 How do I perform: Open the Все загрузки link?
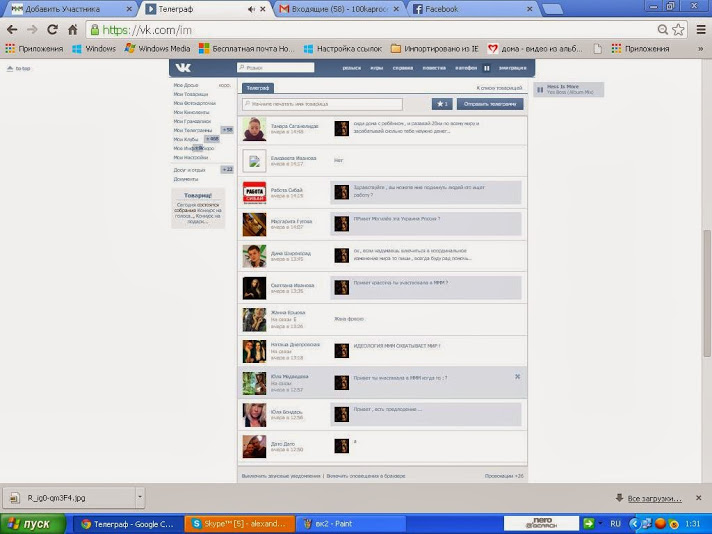654,499
